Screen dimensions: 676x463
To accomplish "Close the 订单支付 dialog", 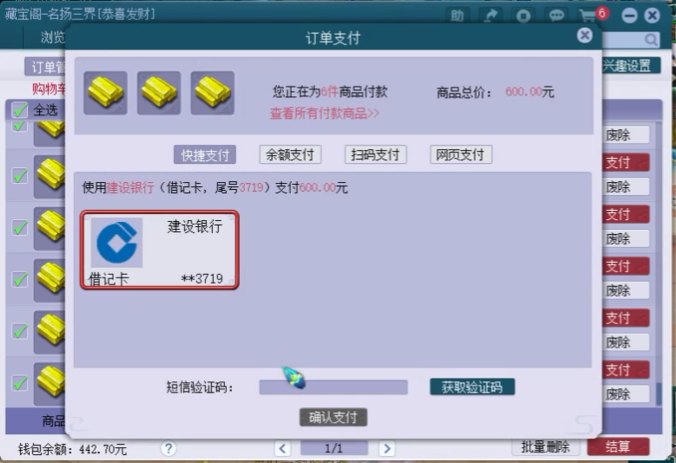I will tap(585, 35).
